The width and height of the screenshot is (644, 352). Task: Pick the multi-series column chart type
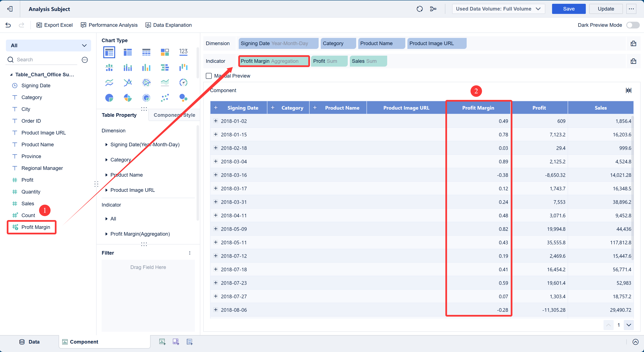[x=146, y=67]
